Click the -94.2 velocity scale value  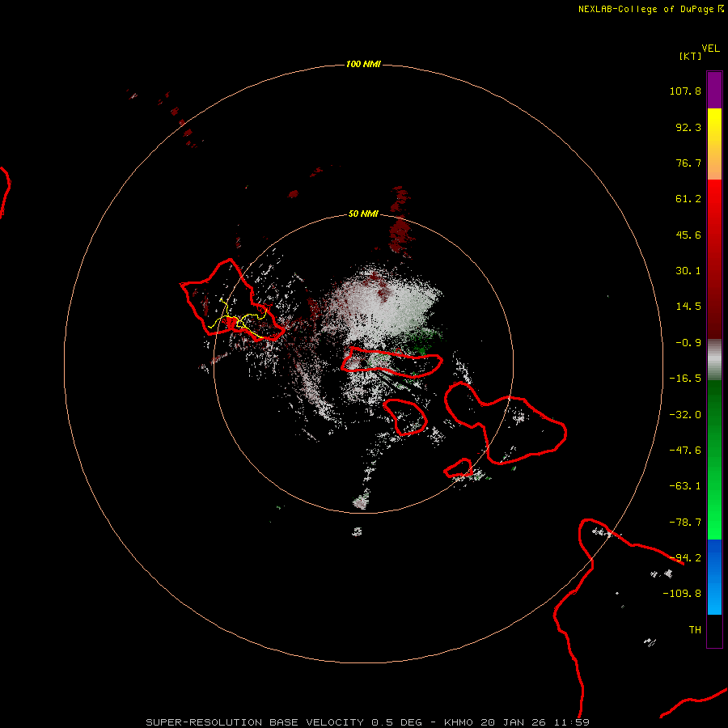point(685,558)
